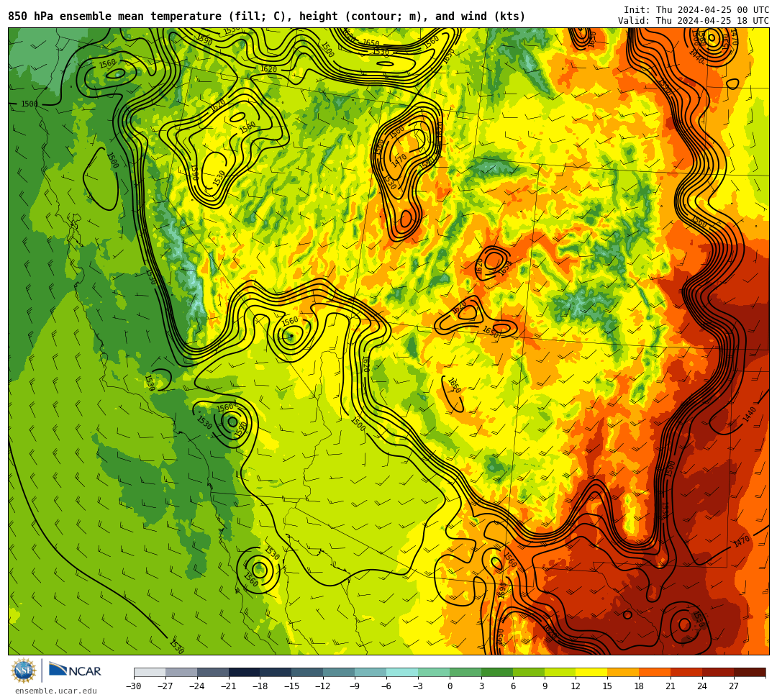
Task: Click the -30 colorbar tick label
Action: pos(134,686)
